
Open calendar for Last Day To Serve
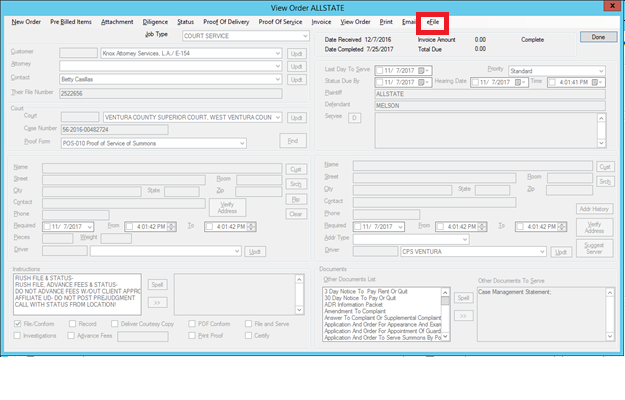tap(423, 71)
